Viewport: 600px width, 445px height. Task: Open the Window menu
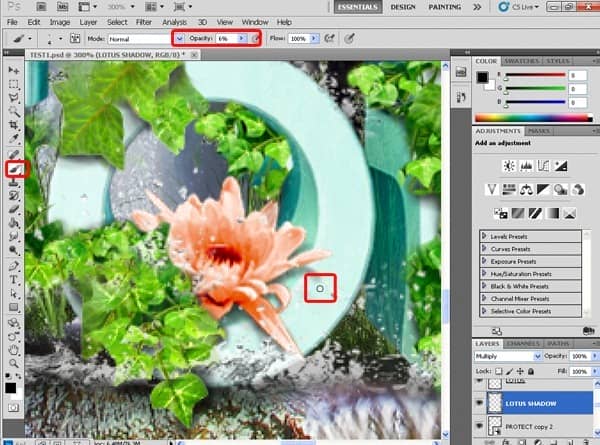[x=254, y=22]
